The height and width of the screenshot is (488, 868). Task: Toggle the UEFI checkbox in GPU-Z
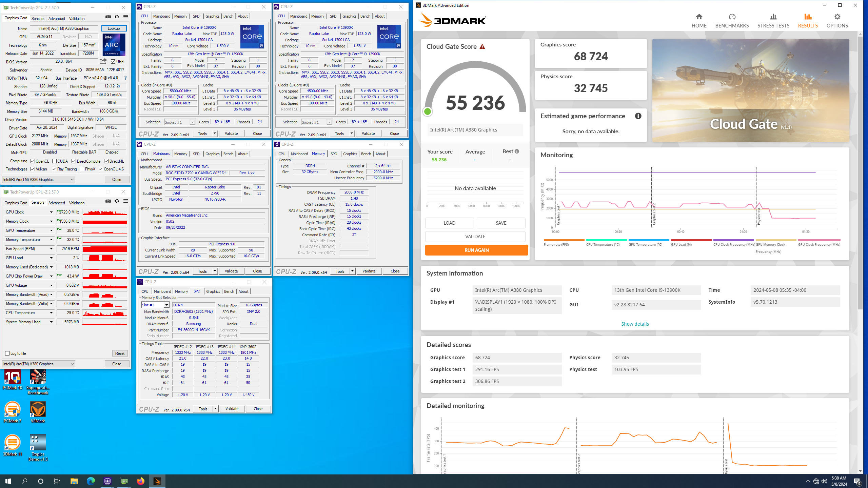pos(113,62)
